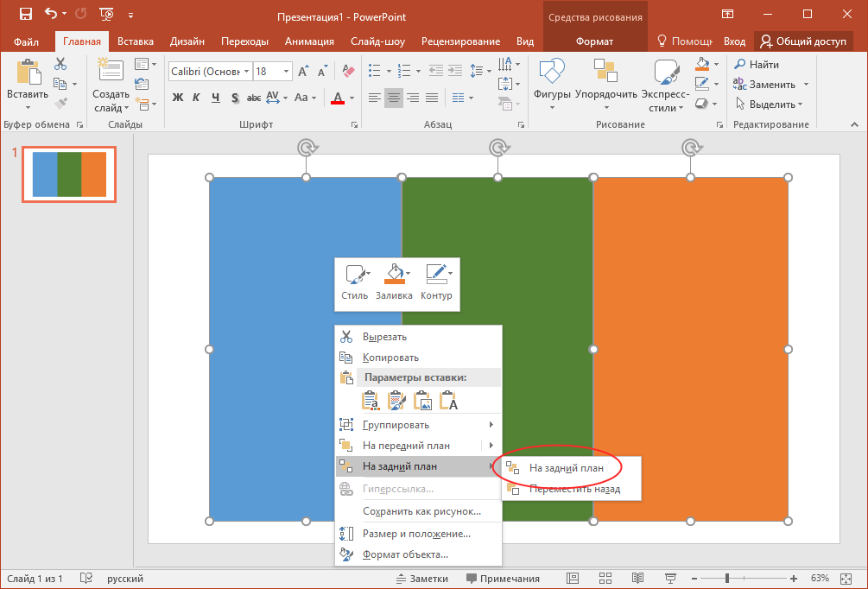Image resolution: width=868 pixels, height=589 pixels.
Task: Open Стиль in the mini toolbar
Action: click(354, 282)
